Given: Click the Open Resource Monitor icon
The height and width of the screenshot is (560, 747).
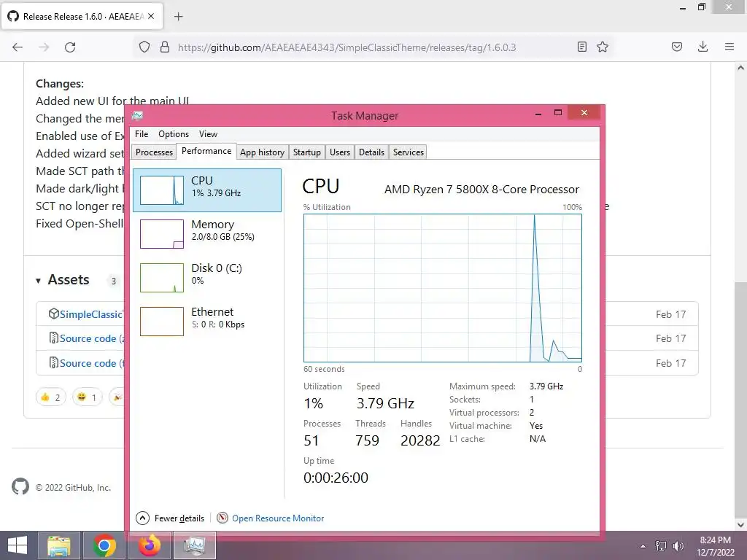Looking at the screenshot, I should (x=222, y=518).
